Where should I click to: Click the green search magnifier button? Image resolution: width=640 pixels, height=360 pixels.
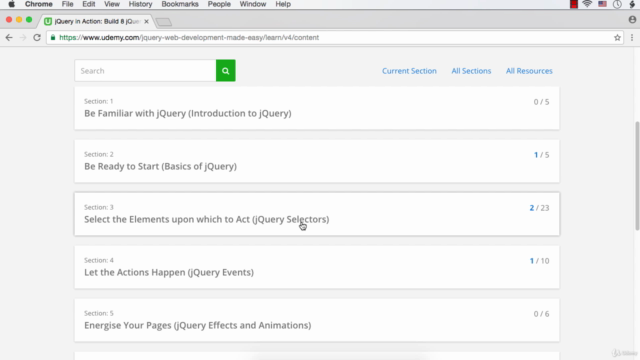point(225,71)
